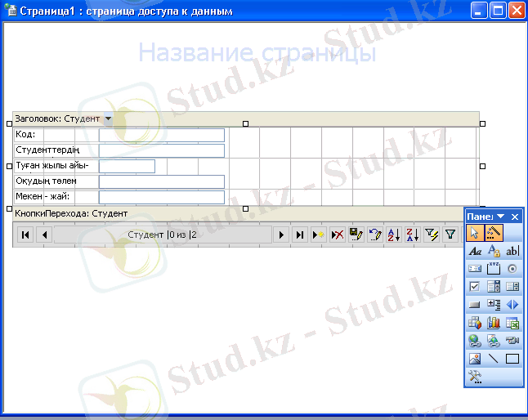Click the Sort Ascending A-Z button
The height and width of the screenshot is (420, 528).
pos(393,235)
